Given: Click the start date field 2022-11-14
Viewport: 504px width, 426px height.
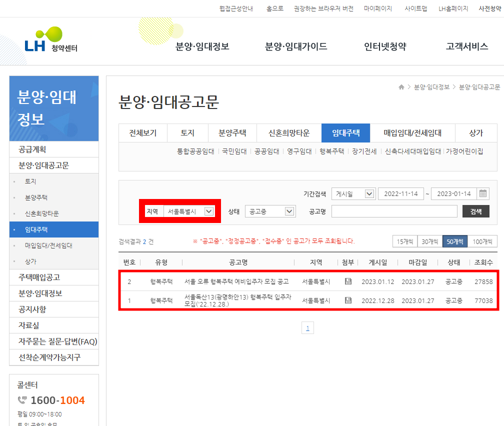Looking at the screenshot, I should tap(401, 193).
